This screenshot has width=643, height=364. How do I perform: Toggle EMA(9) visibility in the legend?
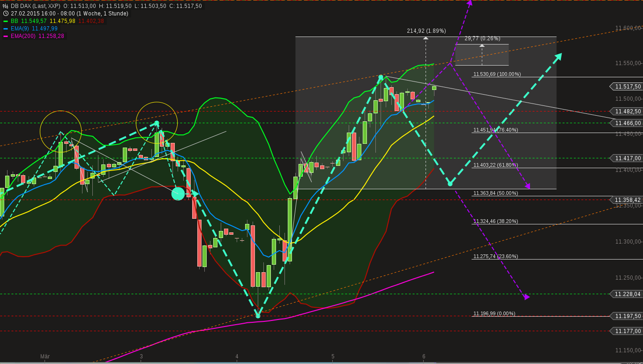tap(21, 28)
